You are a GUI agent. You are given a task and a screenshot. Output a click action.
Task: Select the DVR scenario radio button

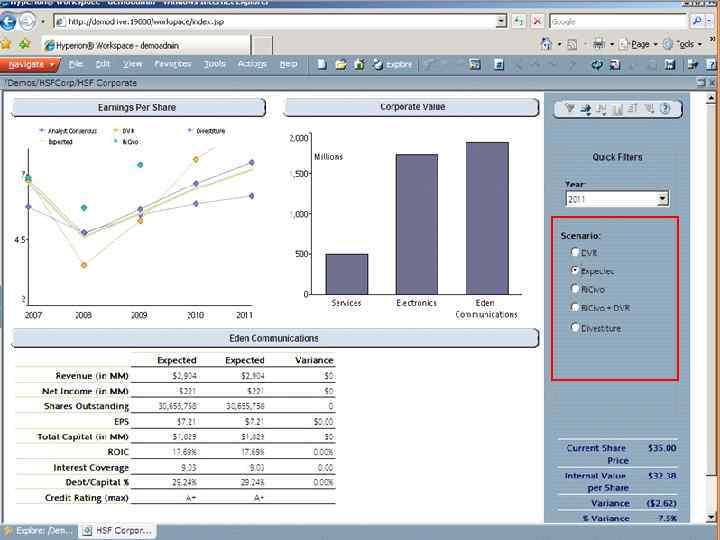575,252
